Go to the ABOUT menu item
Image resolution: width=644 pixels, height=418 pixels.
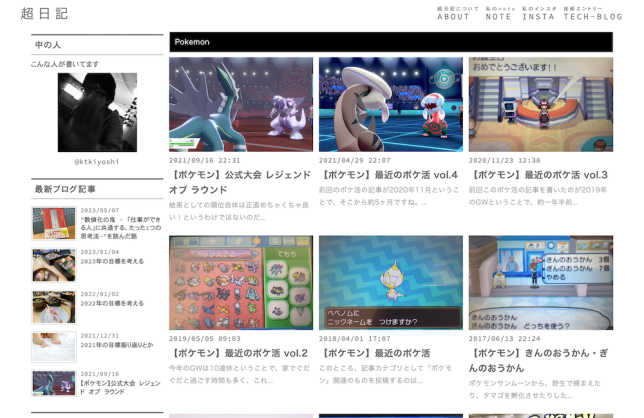point(453,16)
